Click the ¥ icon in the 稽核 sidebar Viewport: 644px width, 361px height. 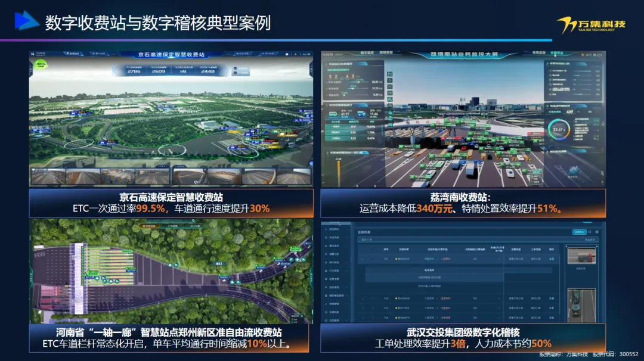pyautogui.click(x=326, y=279)
